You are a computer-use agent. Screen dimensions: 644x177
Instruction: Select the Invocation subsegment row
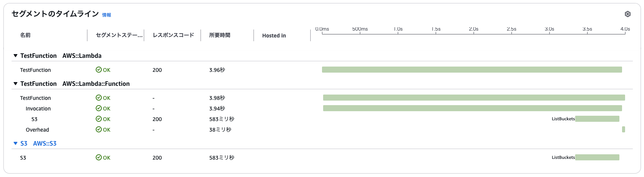[x=38, y=109]
